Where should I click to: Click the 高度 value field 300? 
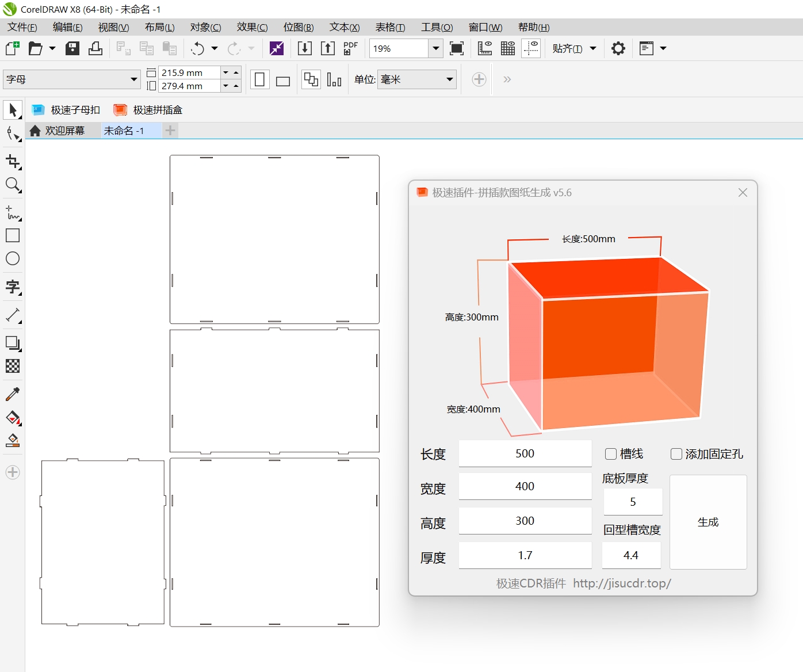click(x=525, y=521)
